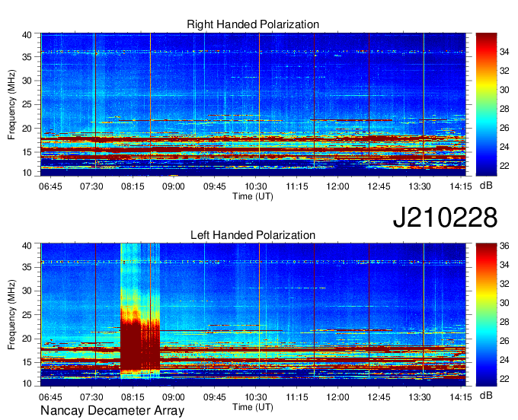This screenshot has width=518, height=420.
Task: Click the 25 MHz tick of Right Handed plot
Action: [27, 104]
